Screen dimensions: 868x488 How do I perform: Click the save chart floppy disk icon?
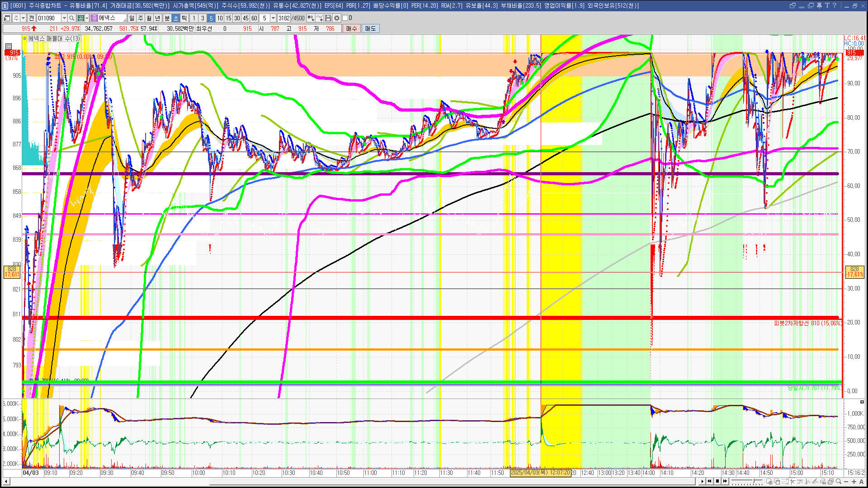tap(329, 18)
